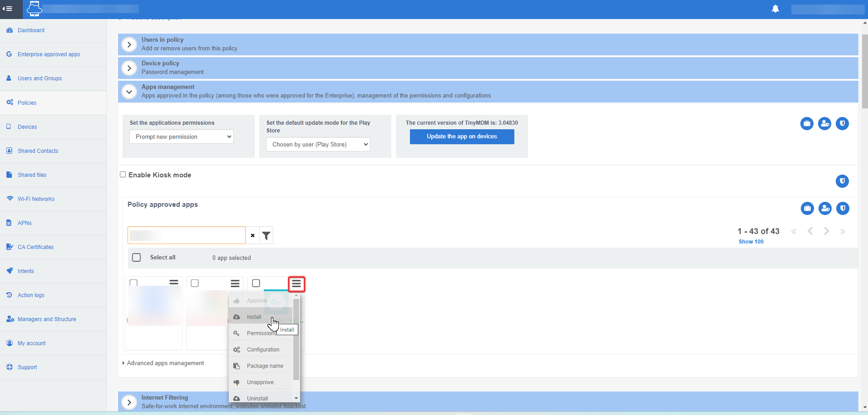
Task: Focus the app search input field
Action: (x=187, y=235)
